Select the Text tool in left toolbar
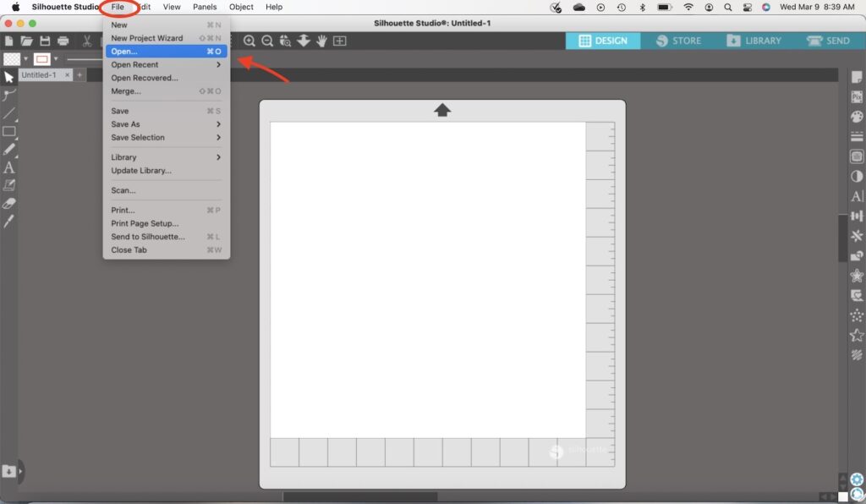Image resolution: width=866 pixels, height=504 pixels. pos(8,167)
